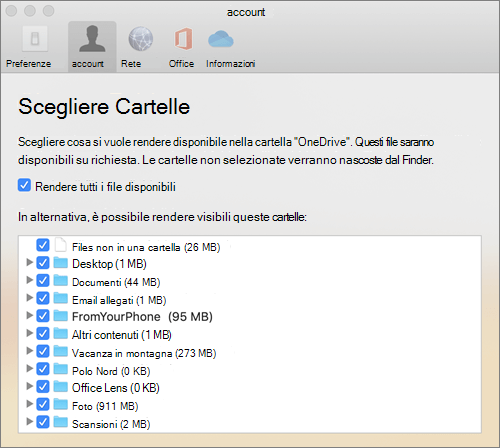500x448 pixels.
Task: Select row text Documenti (44 MB)
Action: pos(116,282)
